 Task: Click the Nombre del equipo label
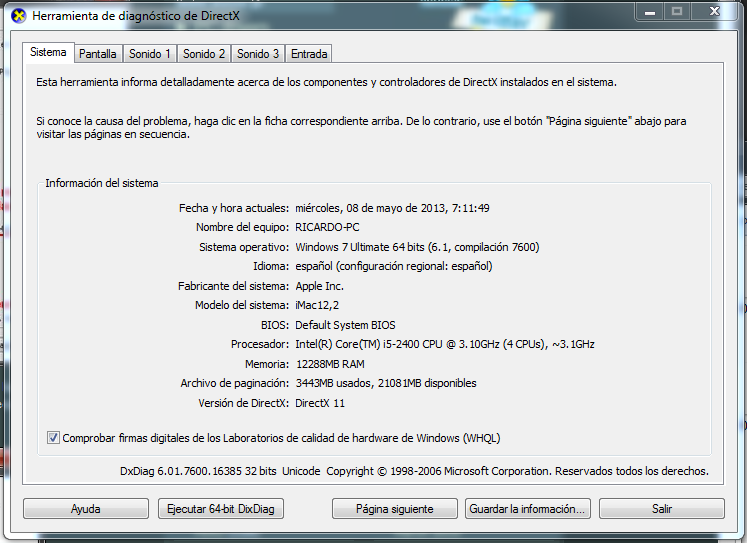242,227
